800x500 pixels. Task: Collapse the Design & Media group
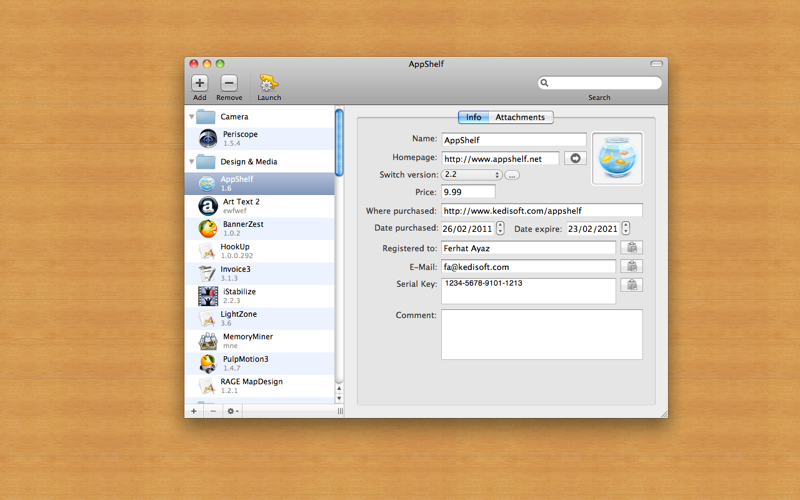point(192,162)
